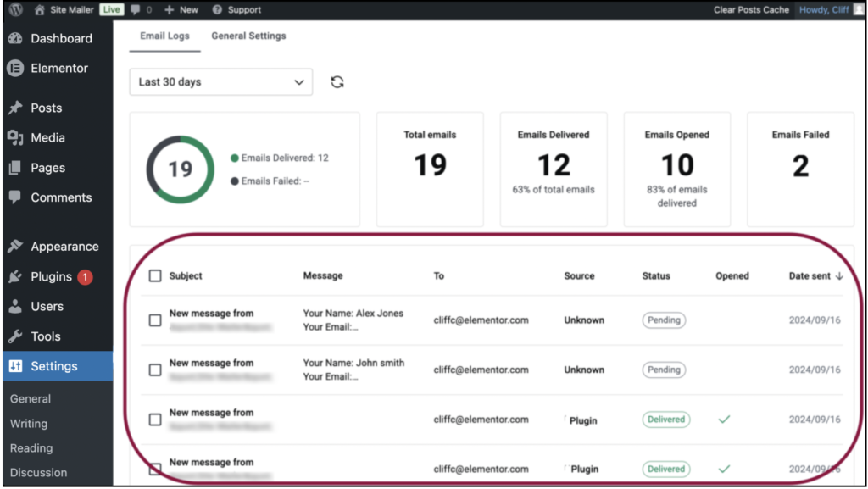The width and height of the screenshot is (868, 489).
Task: Toggle the select-all checkbox beside Subject
Action: point(155,276)
